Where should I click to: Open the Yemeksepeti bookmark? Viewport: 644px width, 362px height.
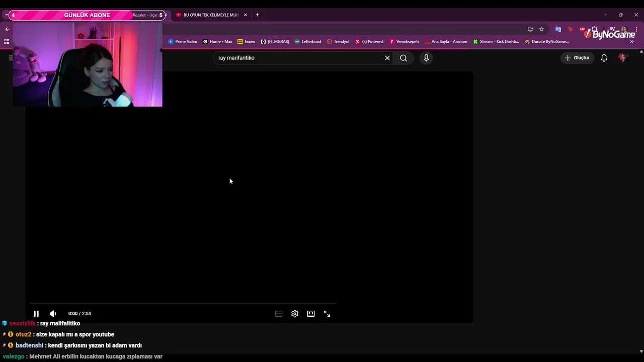(404, 42)
